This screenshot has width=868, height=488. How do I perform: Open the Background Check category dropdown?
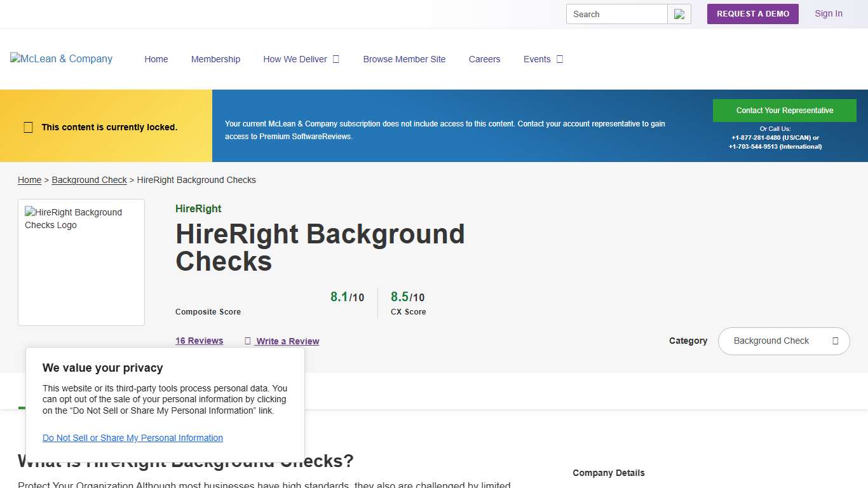click(783, 341)
